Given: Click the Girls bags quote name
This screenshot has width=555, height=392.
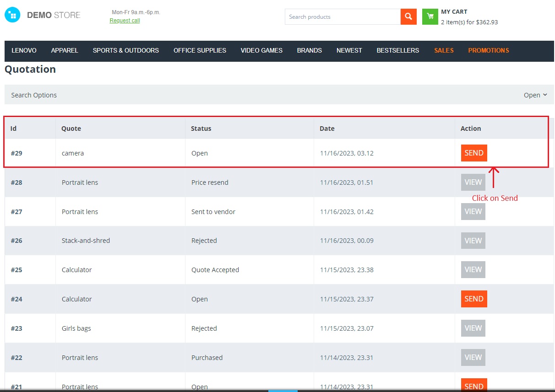Looking at the screenshot, I should pyautogui.click(x=76, y=328).
